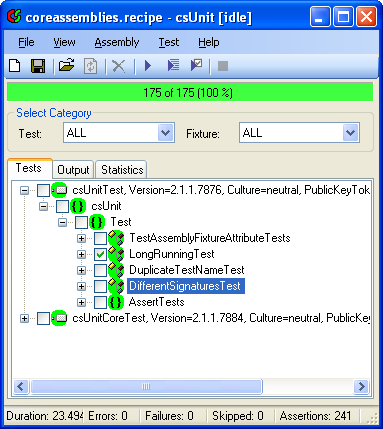Click csUnitTest assembly green status icon

coord(59,190)
